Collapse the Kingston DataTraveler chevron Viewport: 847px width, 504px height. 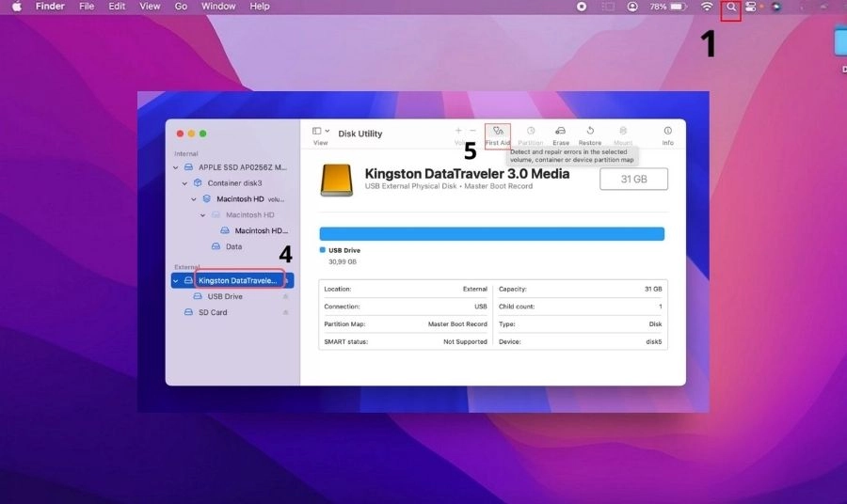[176, 280]
